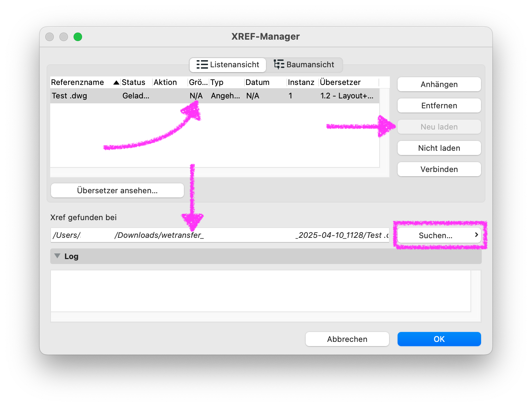
Task: Open the Suchen... dropdown button
Action: click(439, 235)
